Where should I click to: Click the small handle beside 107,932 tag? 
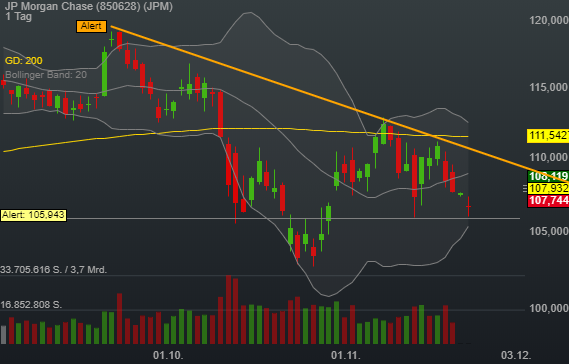pyautogui.click(x=524, y=188)
